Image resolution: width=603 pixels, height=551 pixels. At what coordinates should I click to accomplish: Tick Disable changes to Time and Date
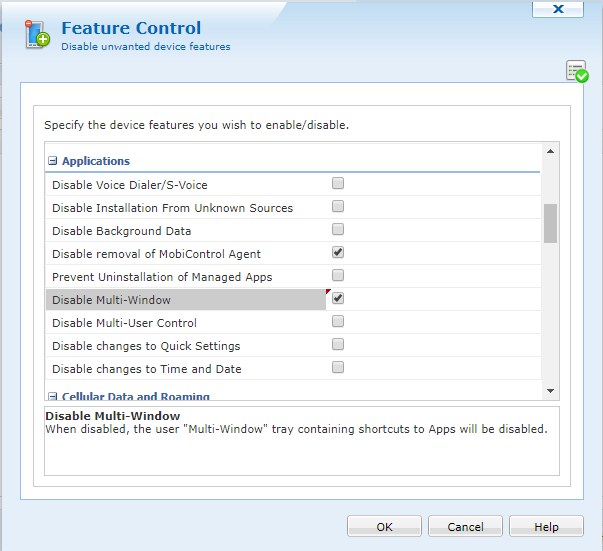coord(338,368)
